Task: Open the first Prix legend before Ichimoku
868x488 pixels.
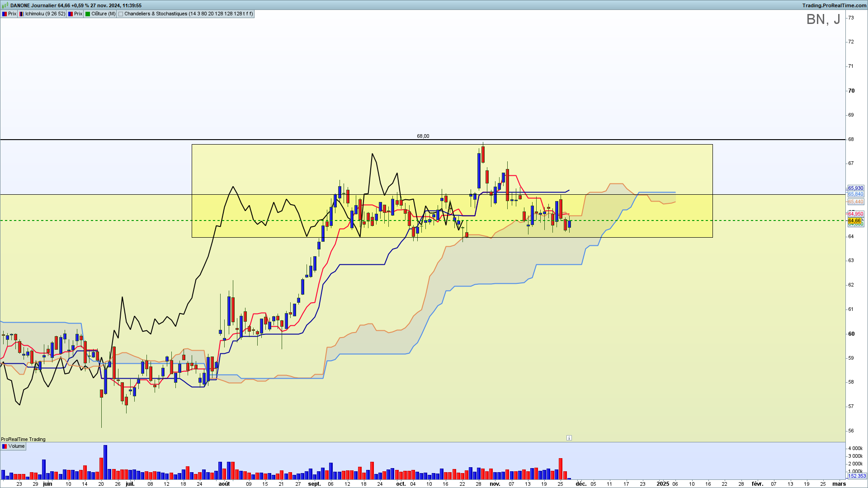Action: pyautogui.click(x=9, y=14)
